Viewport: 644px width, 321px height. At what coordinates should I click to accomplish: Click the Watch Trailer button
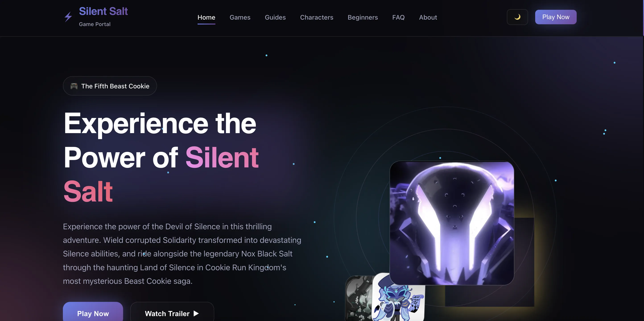click(172, 312)
